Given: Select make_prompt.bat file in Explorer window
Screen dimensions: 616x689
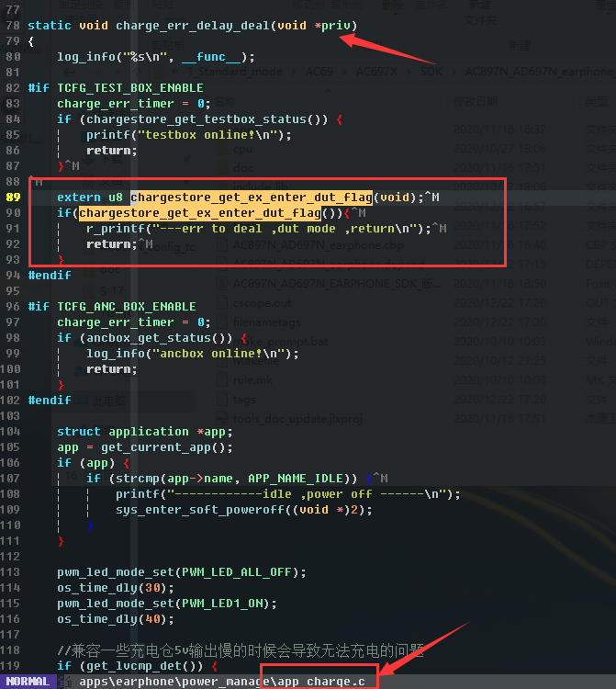Looking at the screenshot, I should [281, 342].
